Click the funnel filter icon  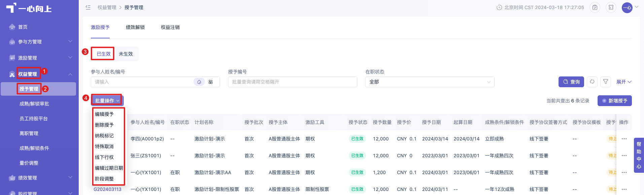[x=606, y=82]
